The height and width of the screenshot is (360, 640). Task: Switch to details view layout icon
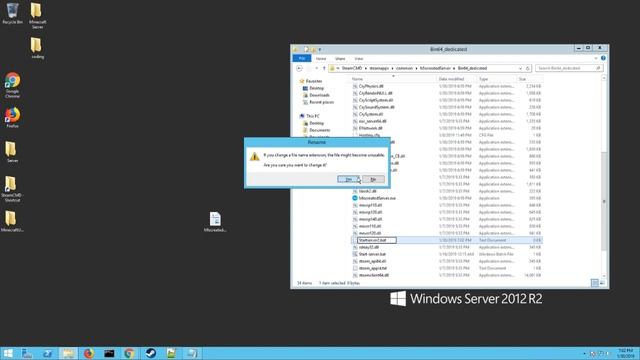point(595,283)
